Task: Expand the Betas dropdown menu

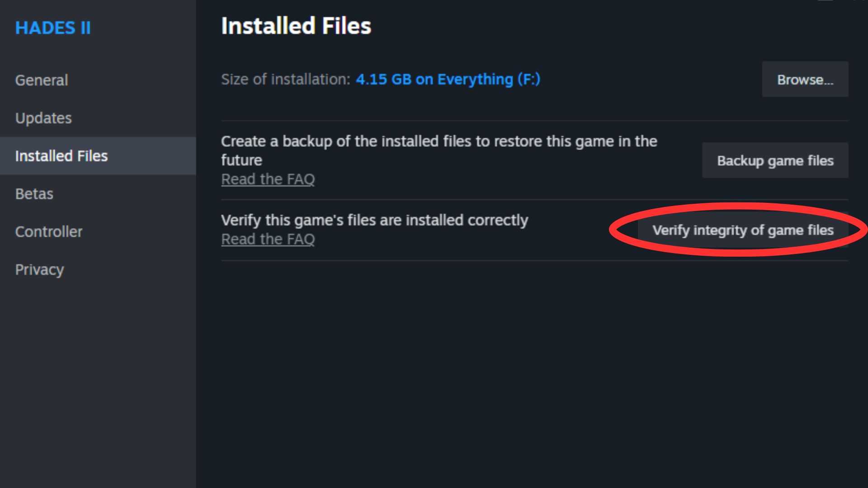Action: (34, 194)
